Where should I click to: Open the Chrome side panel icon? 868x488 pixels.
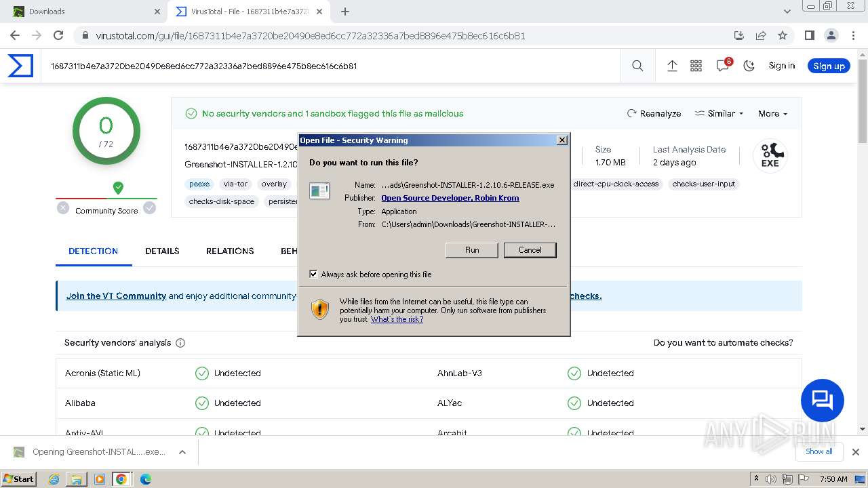809,35
